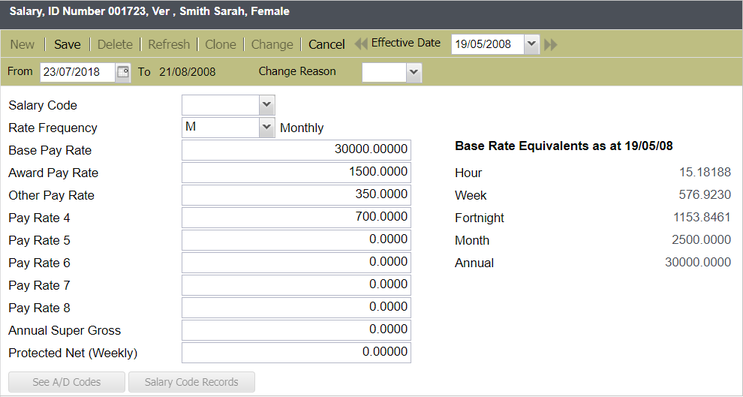The width and height of the screenshot is (743, 397).
Task: Click the Pay Rate 6 field
Action: pos(296,262)
